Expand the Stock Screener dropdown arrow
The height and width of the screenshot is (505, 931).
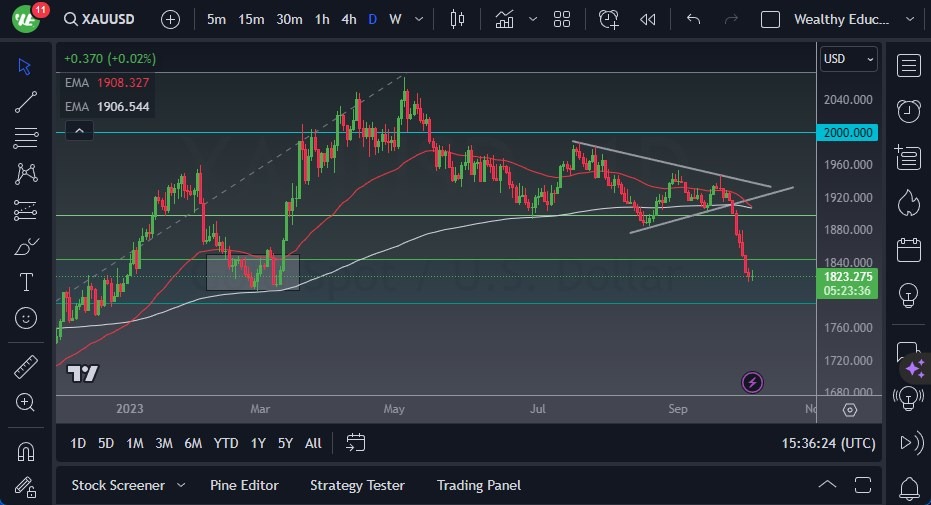click(181, 485)
